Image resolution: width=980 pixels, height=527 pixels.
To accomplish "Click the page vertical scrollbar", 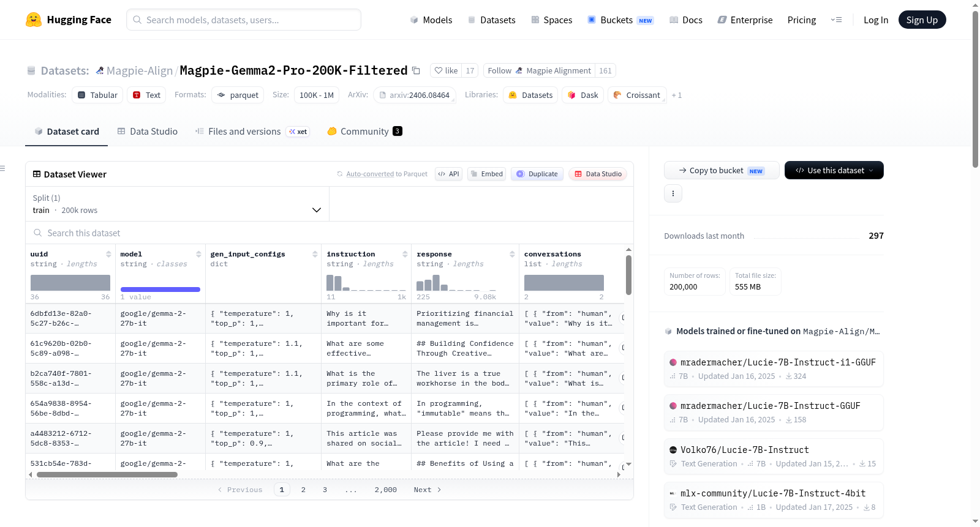I will click(976, 89).
